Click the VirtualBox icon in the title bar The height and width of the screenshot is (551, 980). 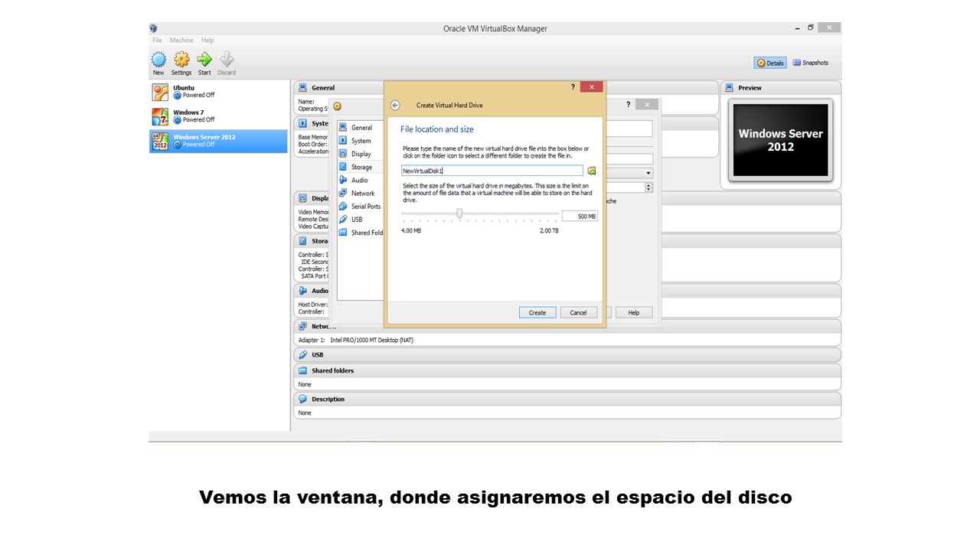154,28
